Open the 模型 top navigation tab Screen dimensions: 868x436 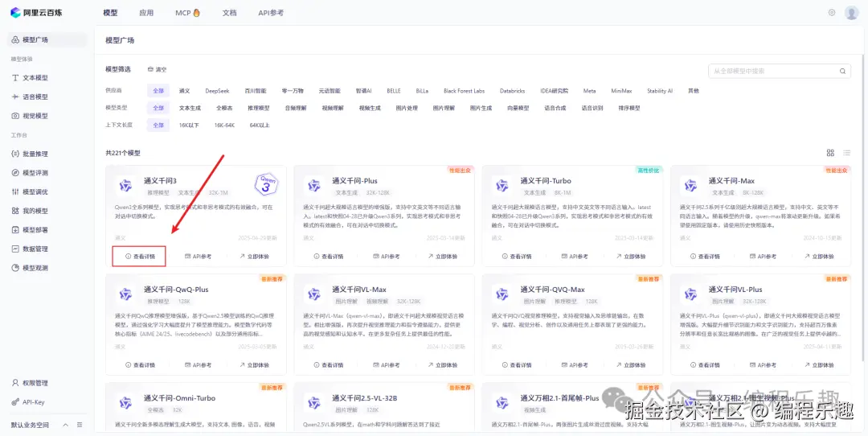[110, 13]
